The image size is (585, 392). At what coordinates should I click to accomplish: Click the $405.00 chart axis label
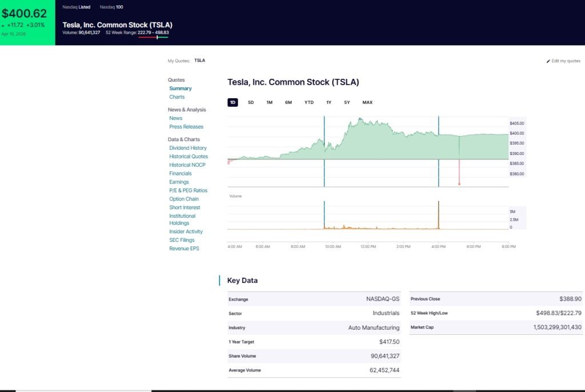click(x=516, y=123)
